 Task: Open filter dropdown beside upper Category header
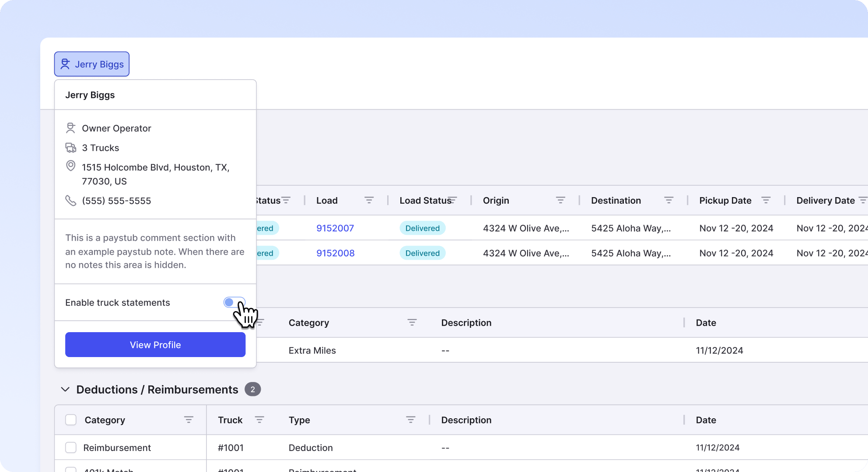coord(412,323)
